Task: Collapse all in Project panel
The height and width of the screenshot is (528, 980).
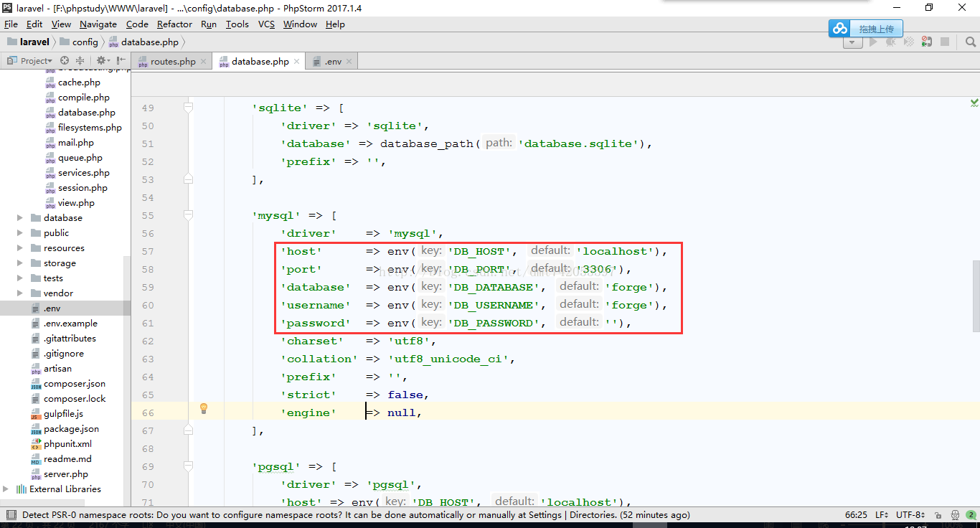Action: point(80,61)
